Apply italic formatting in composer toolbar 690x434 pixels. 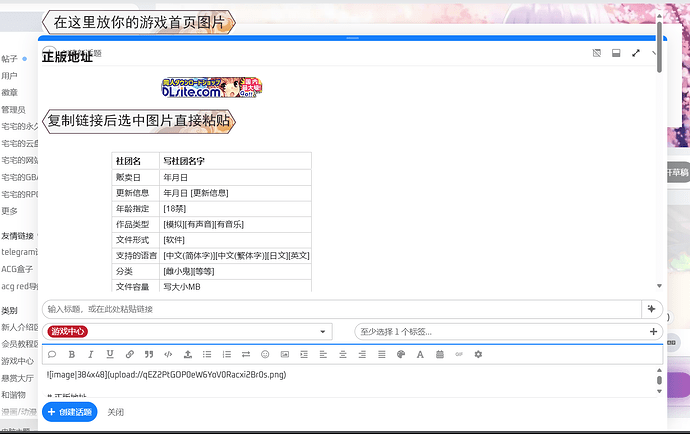click(x=91, y=354)
